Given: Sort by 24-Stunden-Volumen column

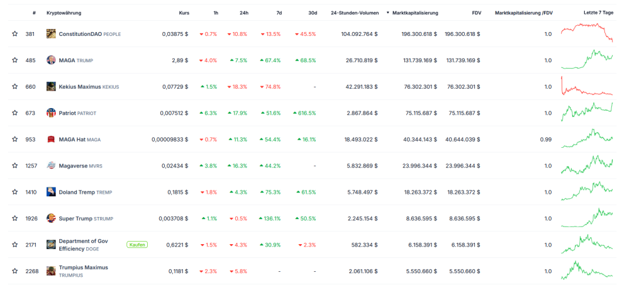Looking at the screenshot, I should [x=355, y=13].
